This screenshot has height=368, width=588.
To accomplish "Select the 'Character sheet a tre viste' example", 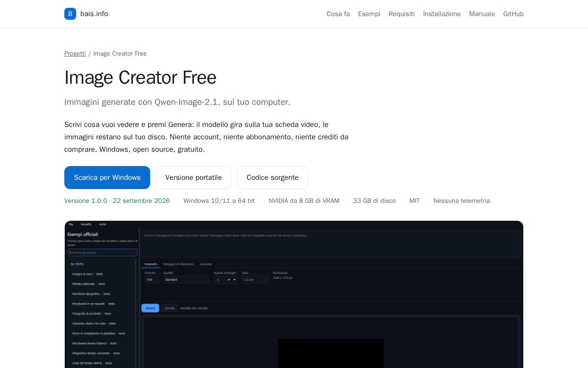I will click(94, 323).
